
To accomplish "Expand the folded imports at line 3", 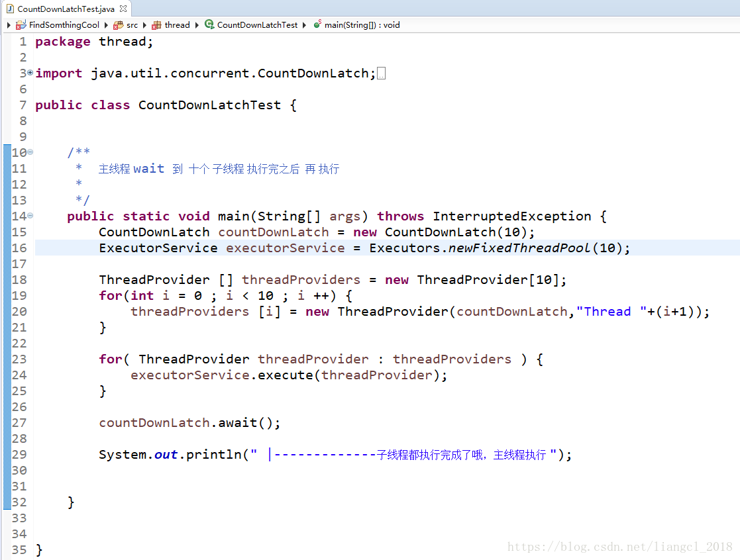I will (30, 73).
